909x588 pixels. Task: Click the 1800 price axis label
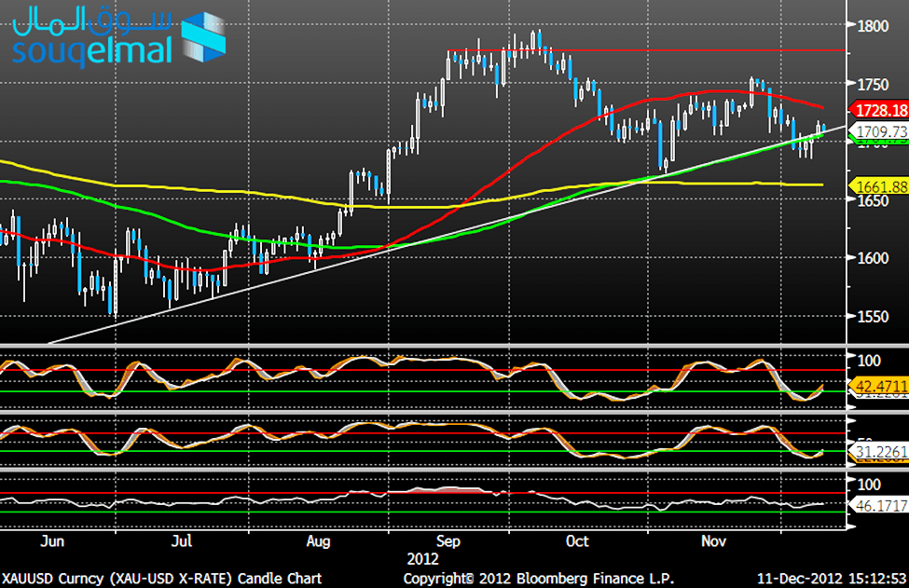[x=873, y=26]
